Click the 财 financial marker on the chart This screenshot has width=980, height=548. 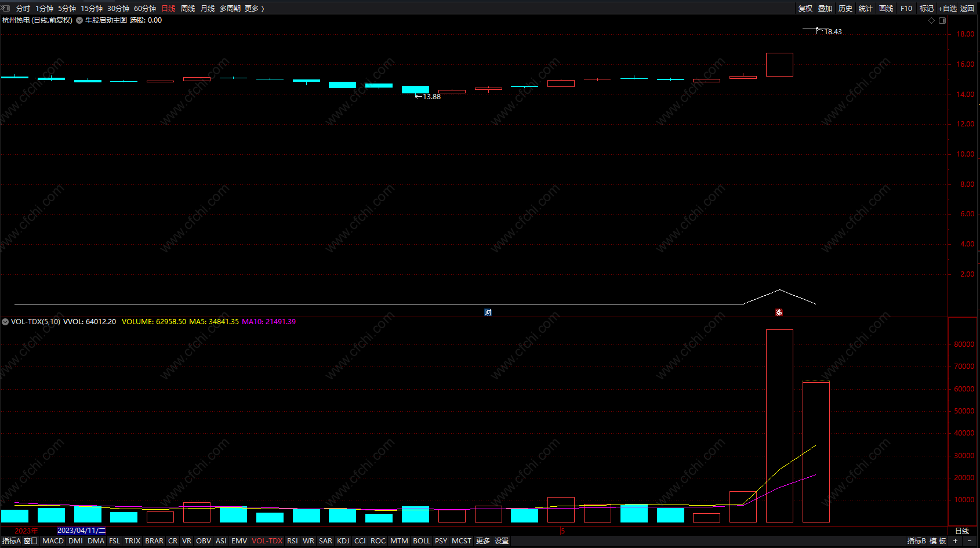click(488, 313)
